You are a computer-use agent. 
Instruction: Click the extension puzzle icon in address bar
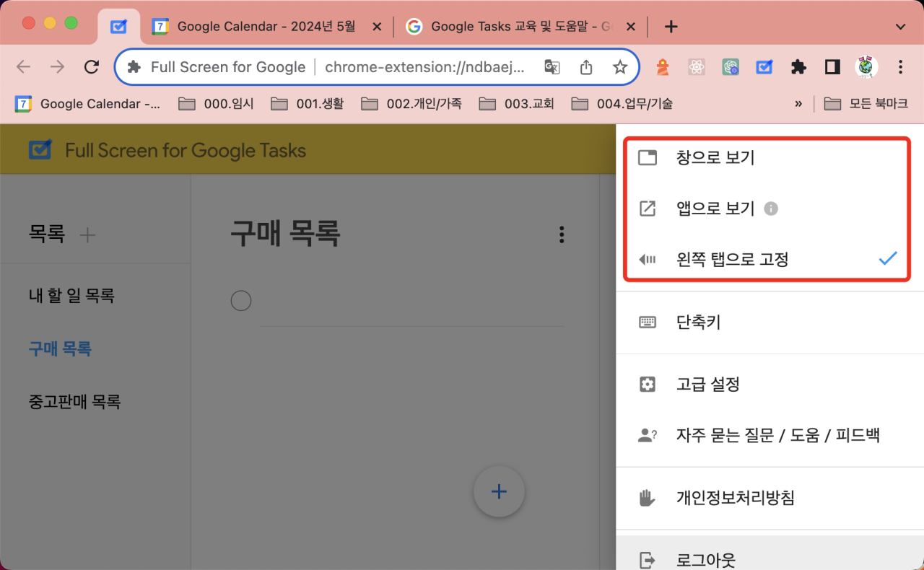point(134,67)
